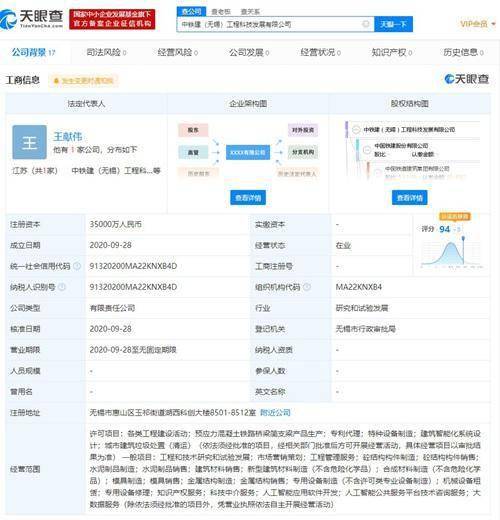Image resolution: width=500 pixels, height=520 pixels.
Task: Collapse the 中国铁建股份有限公司 equity node
Action: (367, 150)
